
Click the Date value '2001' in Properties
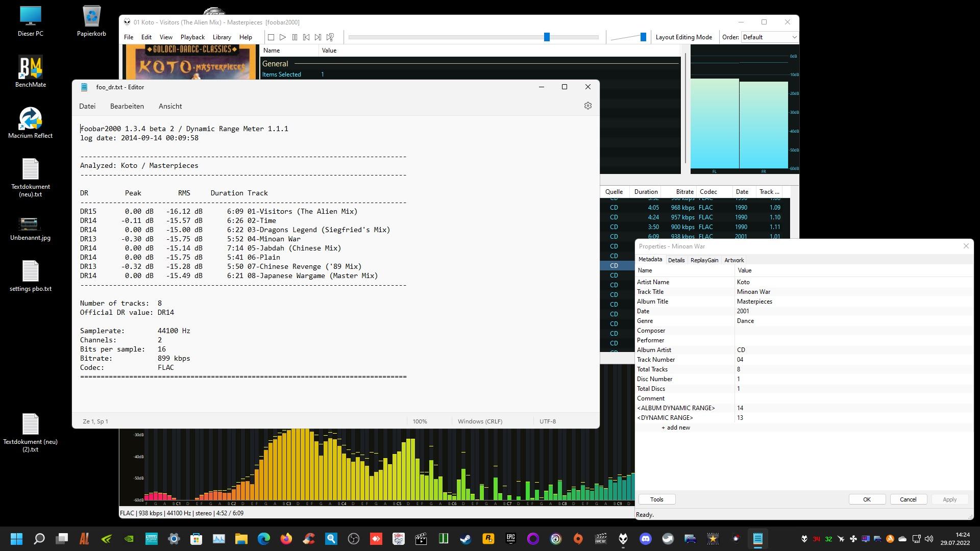coord(743,311)
